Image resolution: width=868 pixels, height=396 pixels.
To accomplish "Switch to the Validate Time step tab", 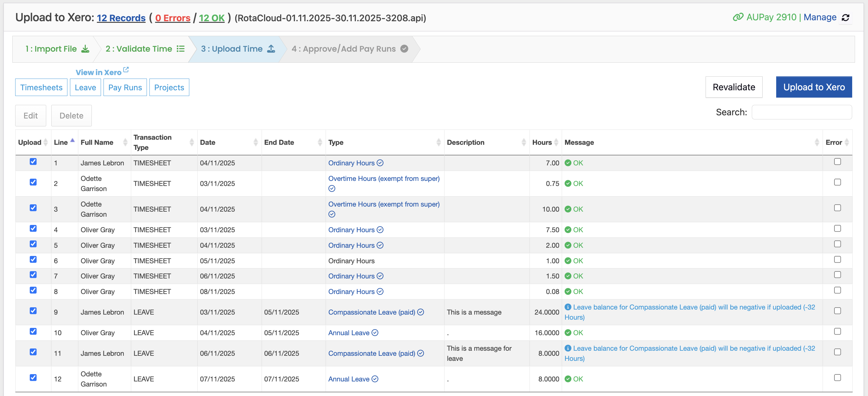I will point(142,48).
